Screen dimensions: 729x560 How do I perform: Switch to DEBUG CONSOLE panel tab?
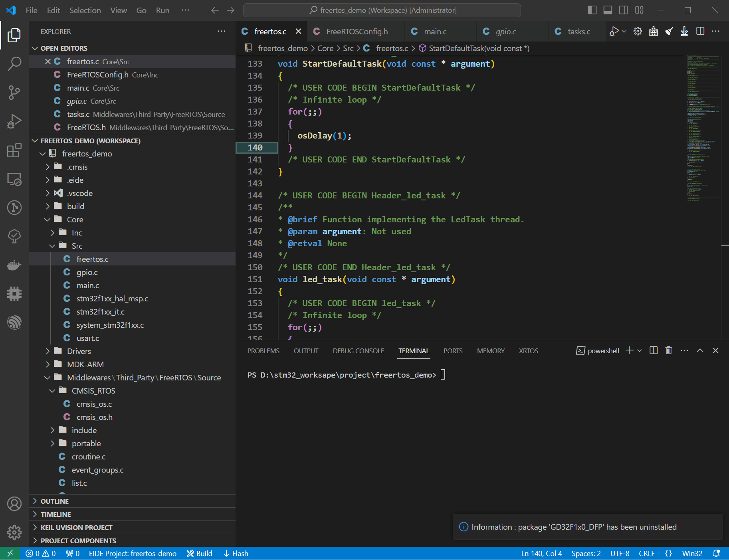click(359, 351)
